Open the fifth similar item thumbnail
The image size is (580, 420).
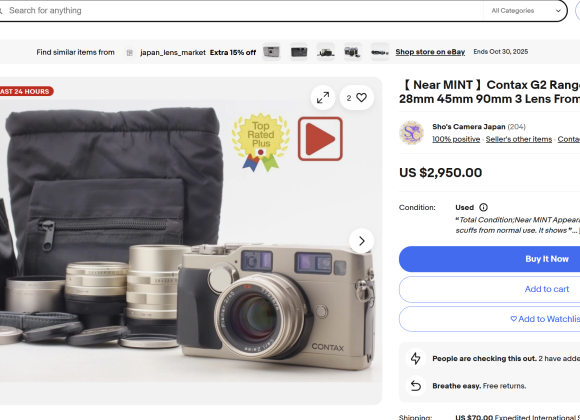point(380,52)
